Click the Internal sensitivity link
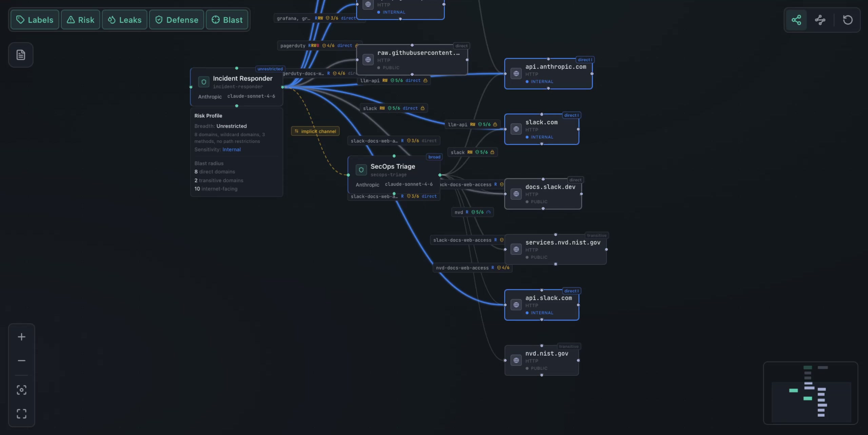This screenshot has height=435, width=868. tap(232, 149)
